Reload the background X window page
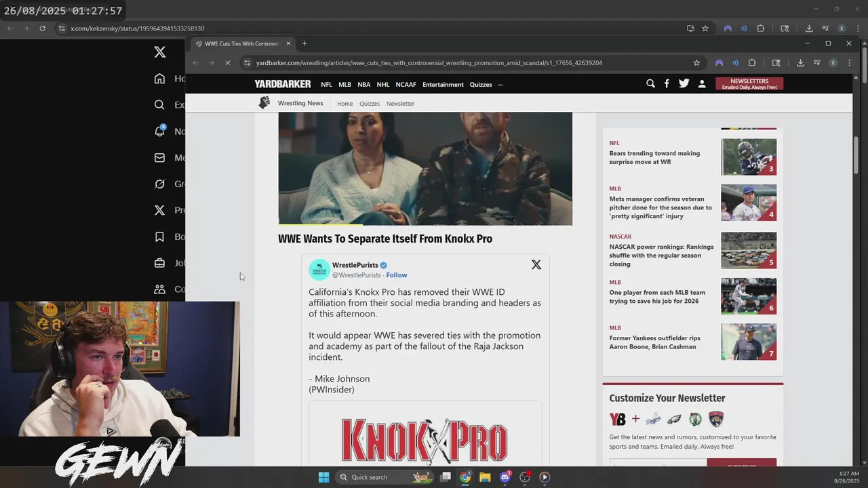This screenshot has width=868, height=488. point(42,28)
